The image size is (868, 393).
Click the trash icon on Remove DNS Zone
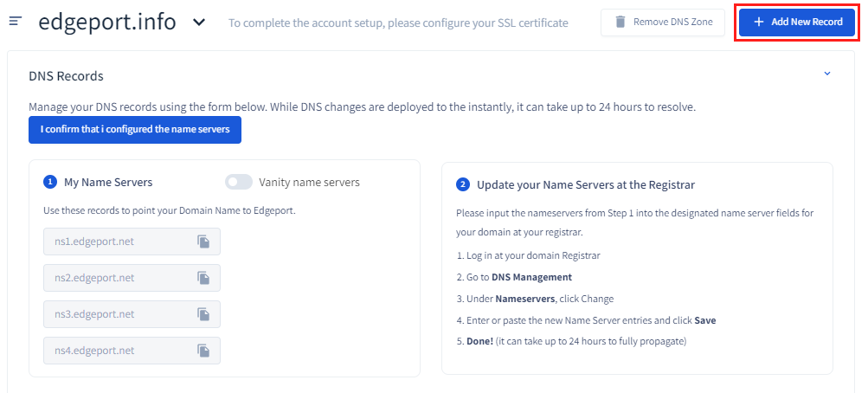pos(620,22)
